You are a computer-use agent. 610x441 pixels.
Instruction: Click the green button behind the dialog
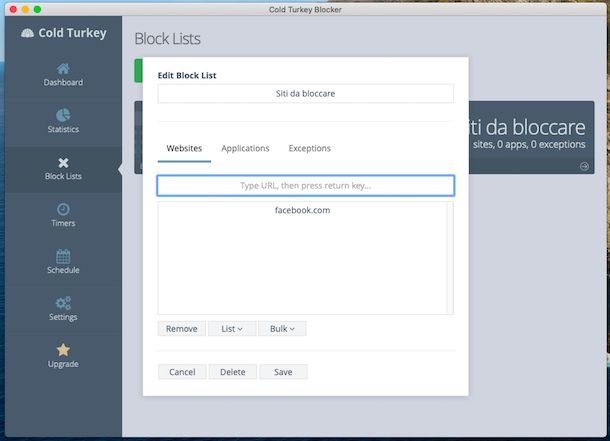pos(138,70)
